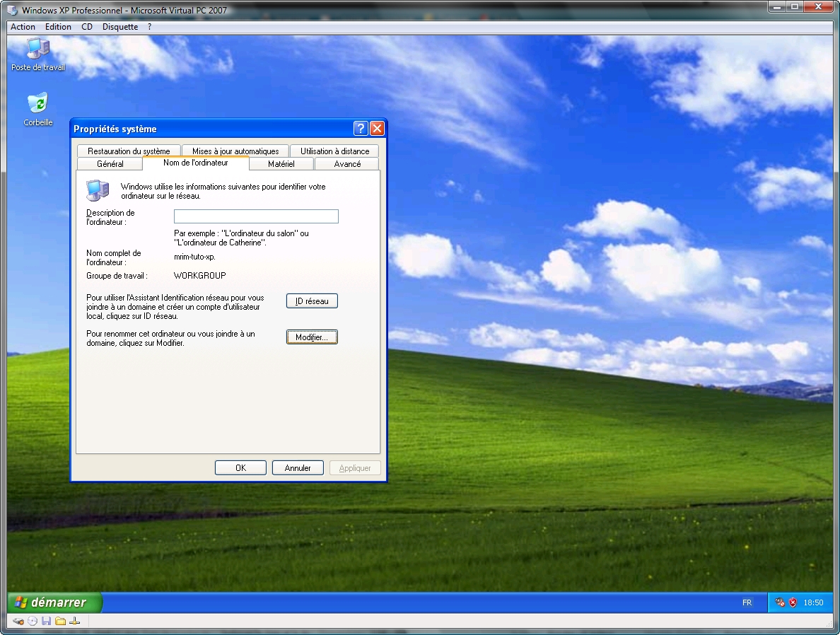This screenshot has height=635, width=840.
Task: Click the 18:50 clock in the tray
Action: coord(813,602)
